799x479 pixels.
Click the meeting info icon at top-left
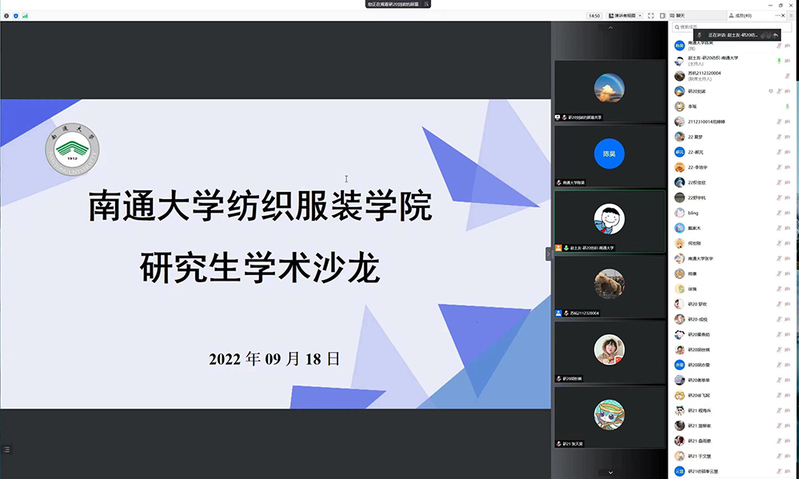pos(5,16)
